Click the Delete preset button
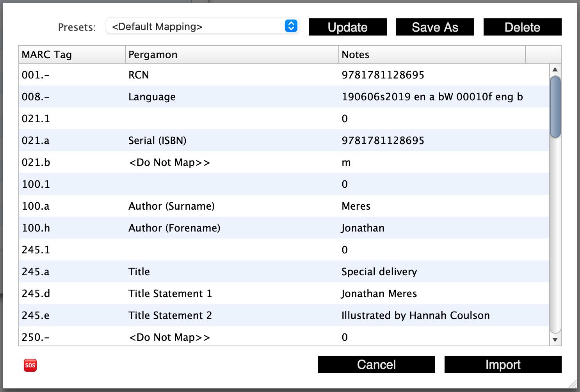This screenshot has height=392, width=580. point(523,27)
